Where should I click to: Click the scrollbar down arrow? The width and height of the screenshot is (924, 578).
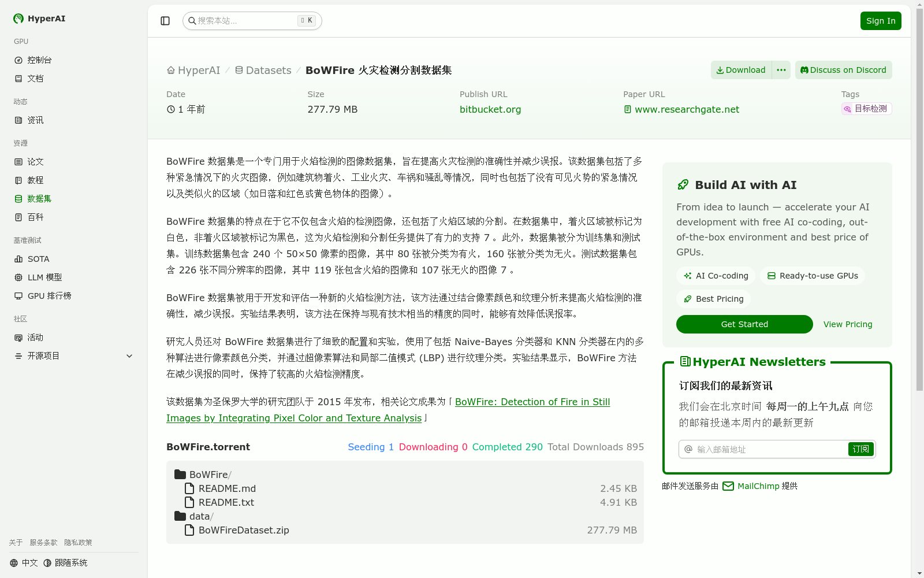919,573
